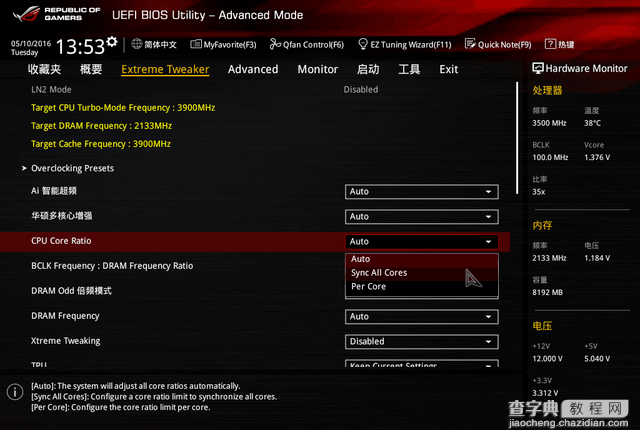Image resolution: width=640 pixels, height=430 pixels.
Task: Click the 内存 section heading
Action: point(542,226)
